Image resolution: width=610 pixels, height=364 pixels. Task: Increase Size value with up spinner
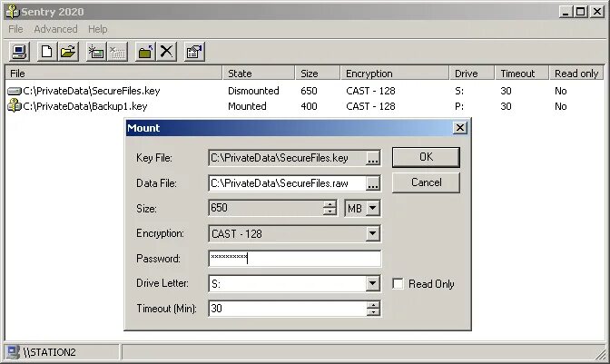(330, 204)
